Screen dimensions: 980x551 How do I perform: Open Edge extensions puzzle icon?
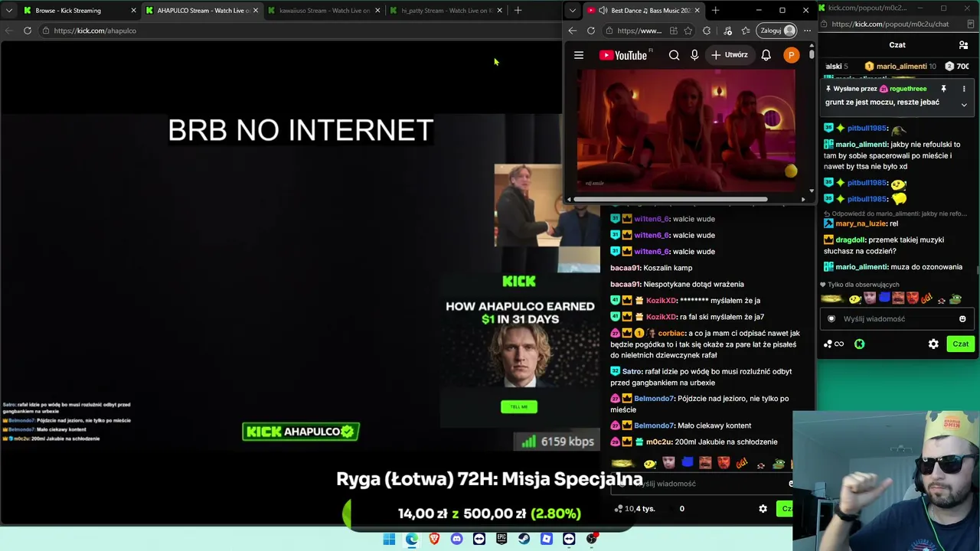pyautogui.click(x=707, y=31)
